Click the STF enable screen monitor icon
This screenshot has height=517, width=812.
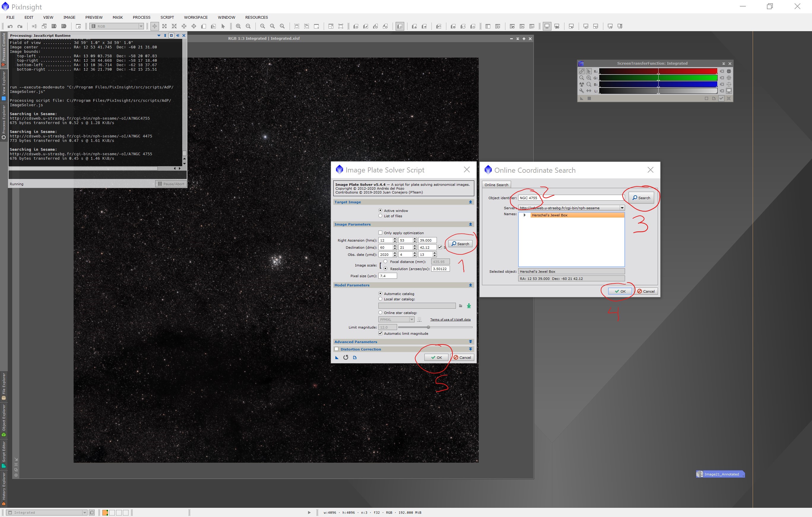[x=729, y=91]
